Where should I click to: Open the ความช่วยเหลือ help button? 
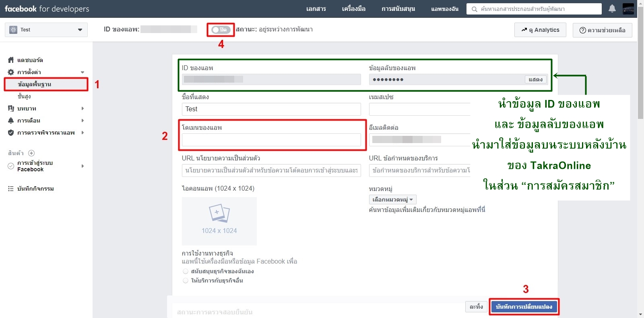pyautogui.click(x=602, y=30)
